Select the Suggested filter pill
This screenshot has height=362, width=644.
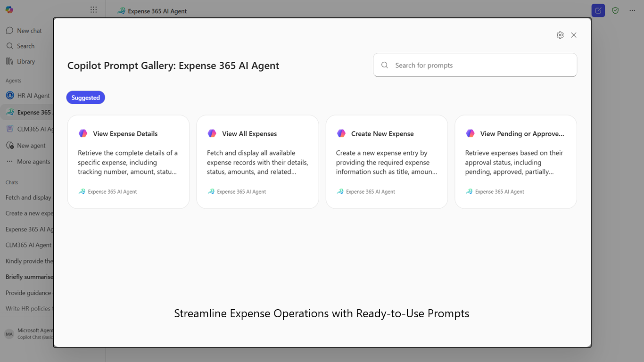[86, 98]
